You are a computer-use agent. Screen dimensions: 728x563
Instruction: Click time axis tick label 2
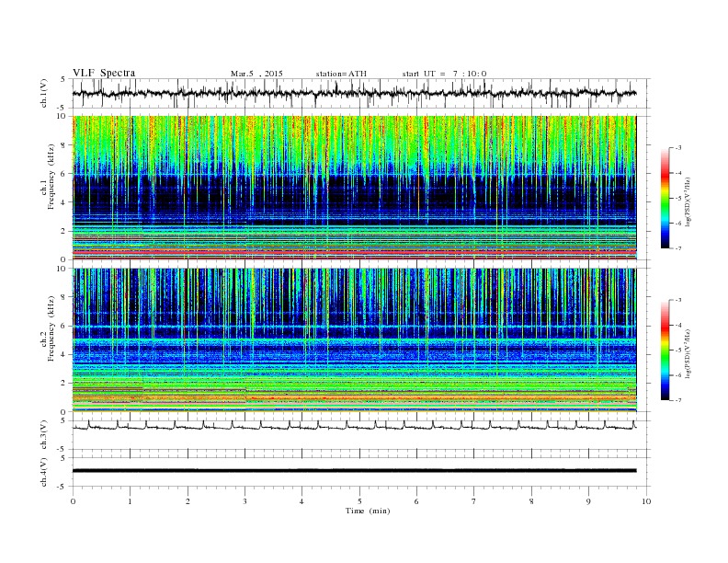click(188, 501)
